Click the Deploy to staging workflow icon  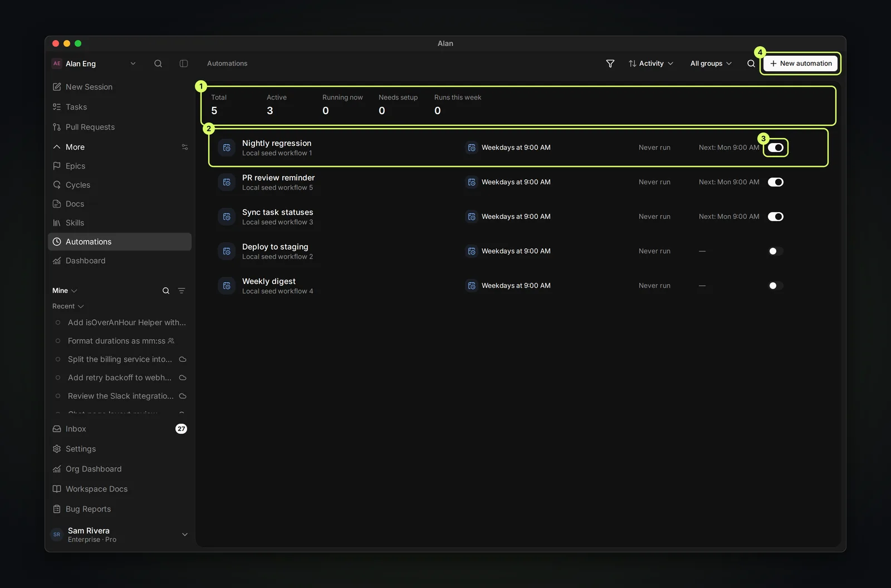click(x=227, y=251)
